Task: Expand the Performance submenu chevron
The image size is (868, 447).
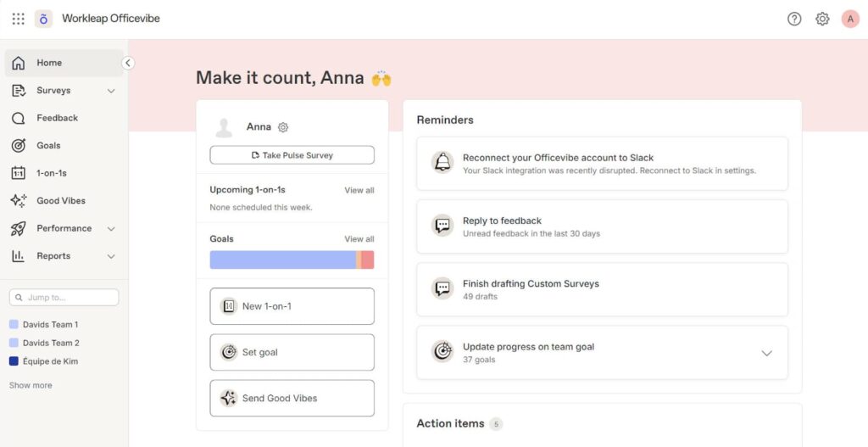Action: [111, 229]
